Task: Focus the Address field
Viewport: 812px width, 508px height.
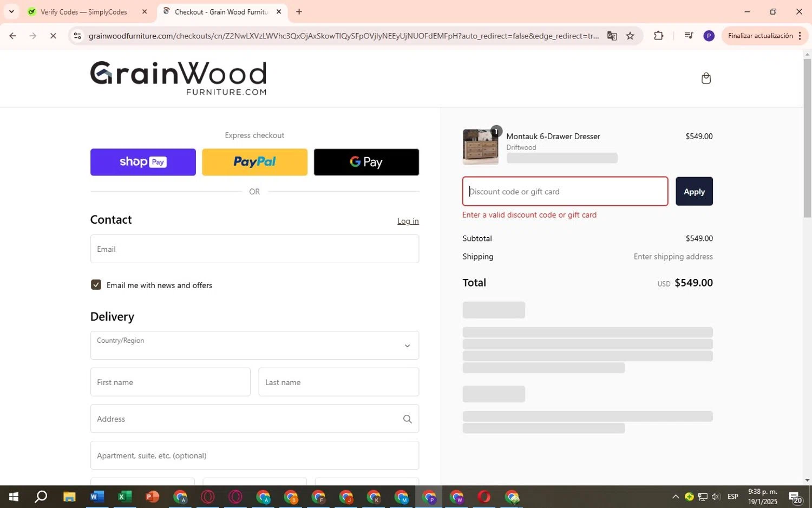Action: tap(254, 419)
